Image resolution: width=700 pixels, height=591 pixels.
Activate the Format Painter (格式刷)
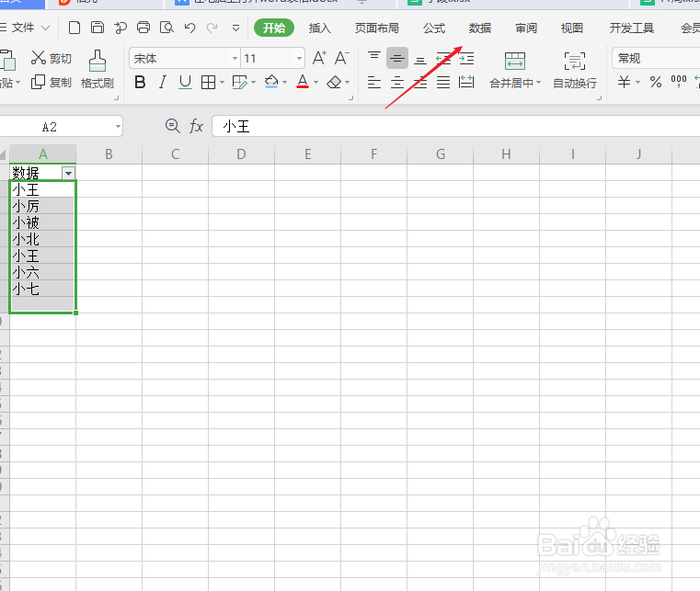98,70
